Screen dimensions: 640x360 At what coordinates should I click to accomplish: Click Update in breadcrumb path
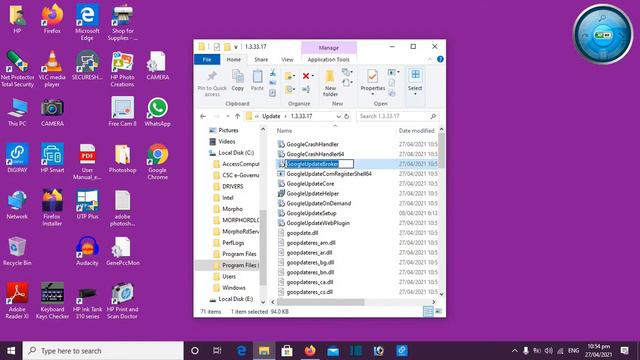[x=271, y=116]
